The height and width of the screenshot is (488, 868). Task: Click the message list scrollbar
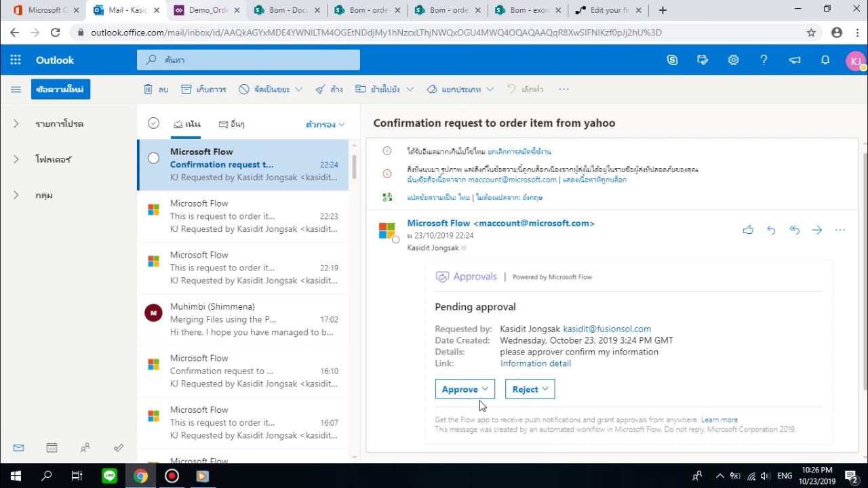(x=353, y=166)
